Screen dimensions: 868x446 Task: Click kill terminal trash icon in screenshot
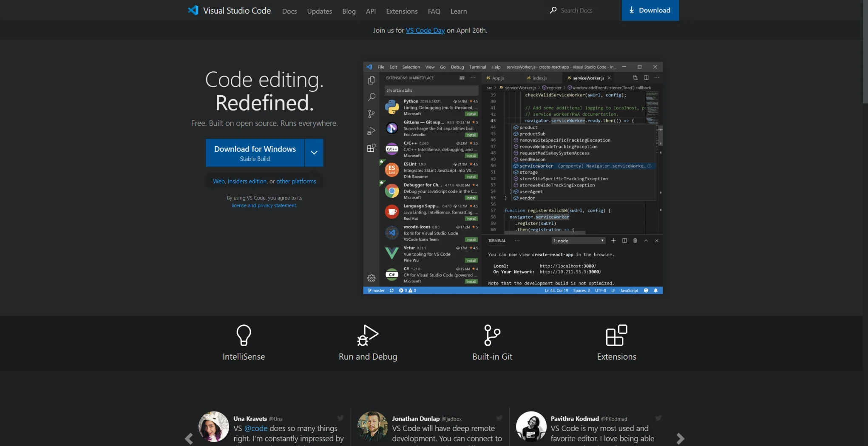coord(635,241)
